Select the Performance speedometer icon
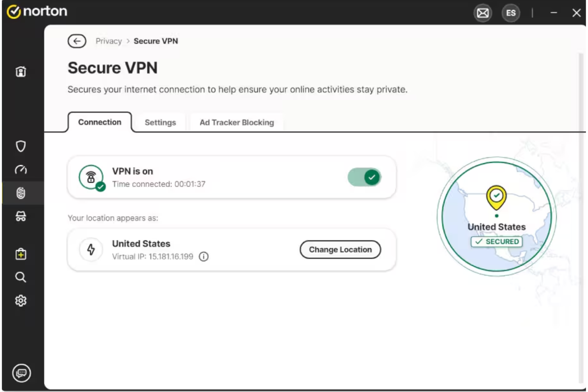The height and width of the screenshot is (392, 588). click(x=20, y=170)
